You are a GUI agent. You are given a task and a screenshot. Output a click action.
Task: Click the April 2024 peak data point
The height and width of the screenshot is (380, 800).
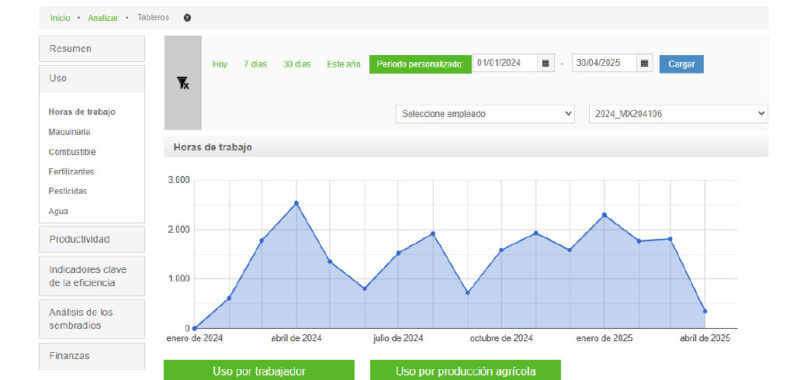(296, 203)
